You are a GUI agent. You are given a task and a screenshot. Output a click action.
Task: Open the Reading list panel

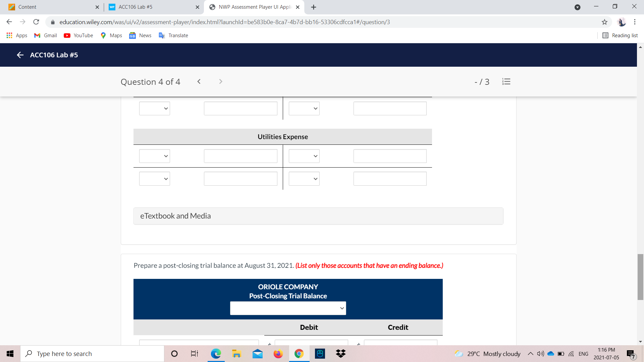pyautogui.click(x=620, y=36)
